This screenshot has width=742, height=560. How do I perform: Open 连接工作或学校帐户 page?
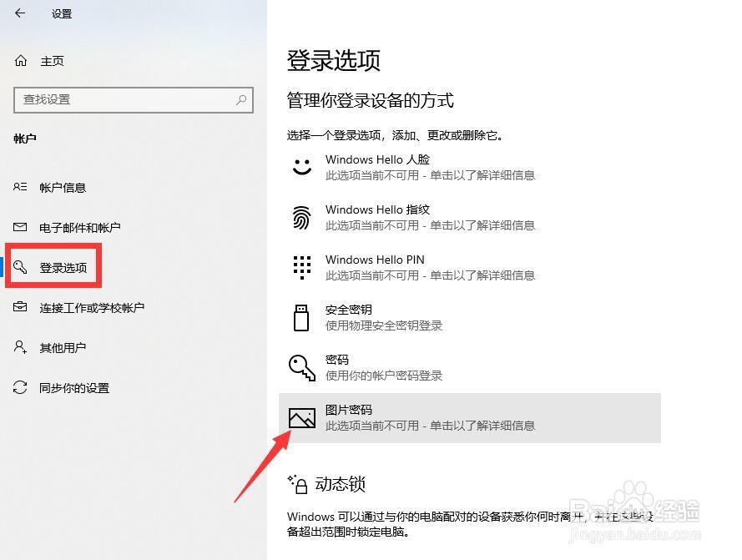coord(93,308)
